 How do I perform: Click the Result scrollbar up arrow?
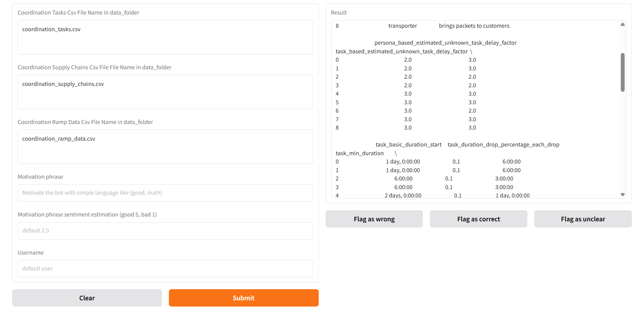click(x=623, y=24)
